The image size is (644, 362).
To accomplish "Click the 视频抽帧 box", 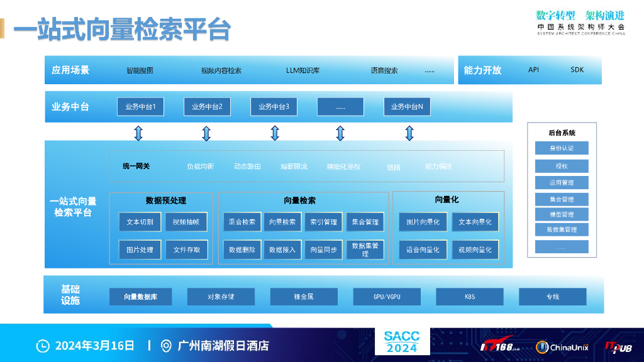I will point(186,222).
